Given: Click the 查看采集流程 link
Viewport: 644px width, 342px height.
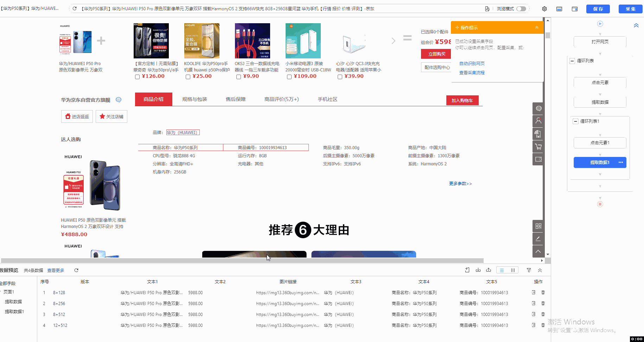Looking at the screenshot, I should pyautogui.click(x=472, y=72).
